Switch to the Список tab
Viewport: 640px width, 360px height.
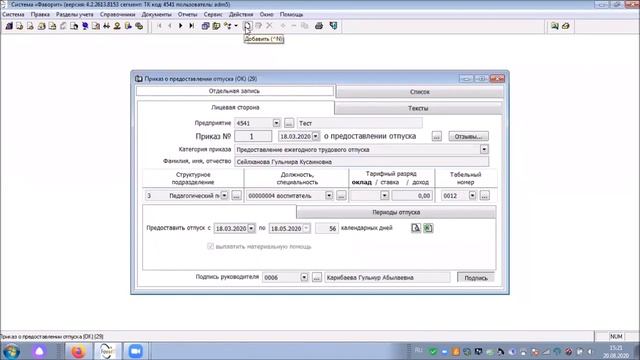[x=420, y=92]
